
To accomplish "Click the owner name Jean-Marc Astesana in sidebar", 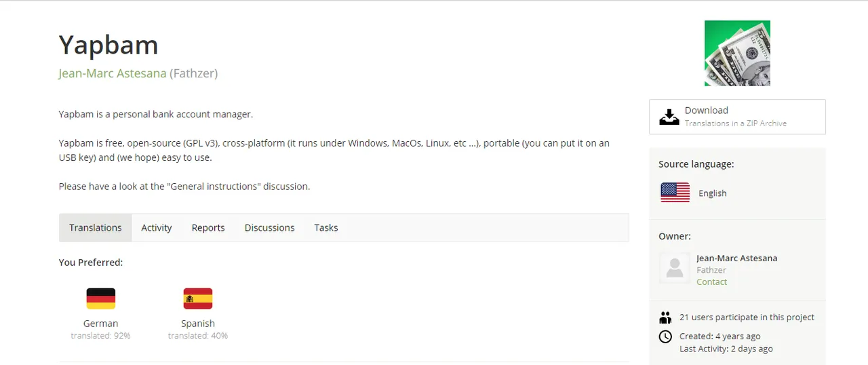I will [x=736, y=258].
